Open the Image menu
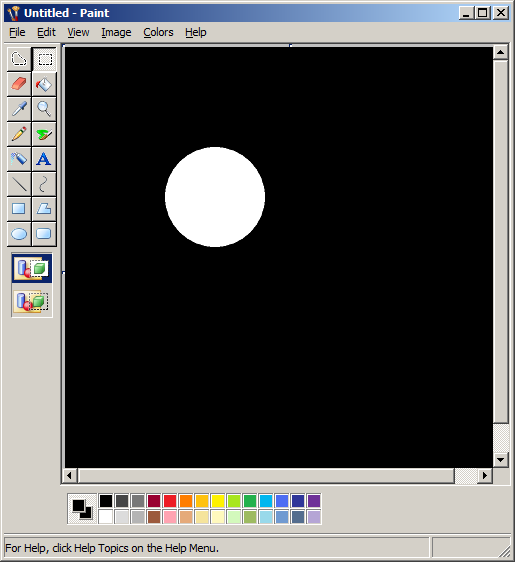This screenshot has height=562, width=515. (x=116, y=32)
